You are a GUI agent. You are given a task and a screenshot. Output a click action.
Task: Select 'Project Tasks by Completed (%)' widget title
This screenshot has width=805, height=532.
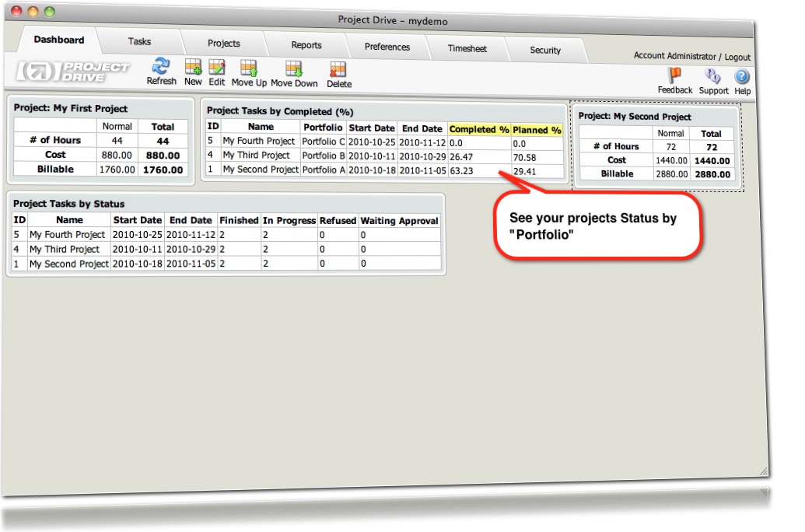pyautogui.click(x=280, y=111)
